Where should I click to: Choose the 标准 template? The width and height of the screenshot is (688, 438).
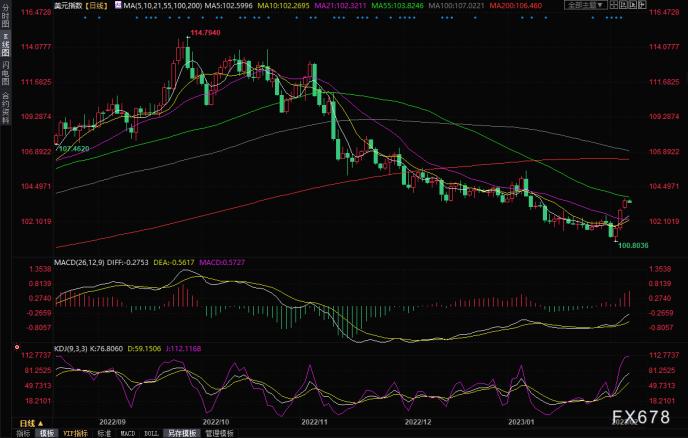(104, 433)
